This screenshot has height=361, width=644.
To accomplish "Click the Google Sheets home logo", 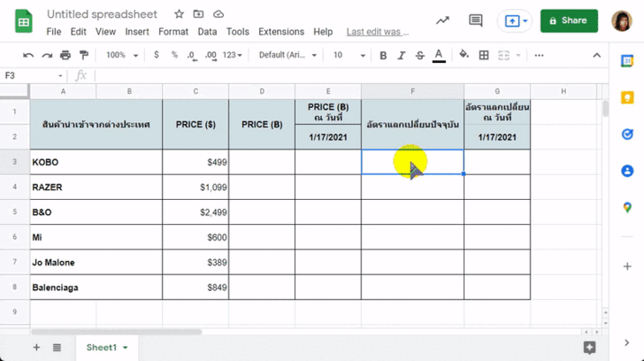I will (23, 21).
